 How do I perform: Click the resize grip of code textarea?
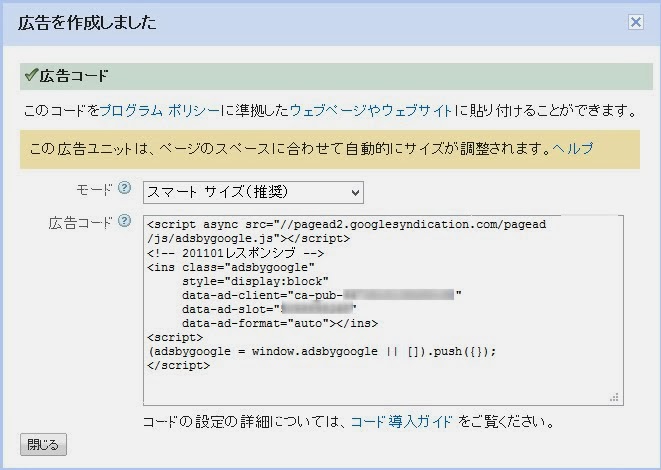click(615, 397)
